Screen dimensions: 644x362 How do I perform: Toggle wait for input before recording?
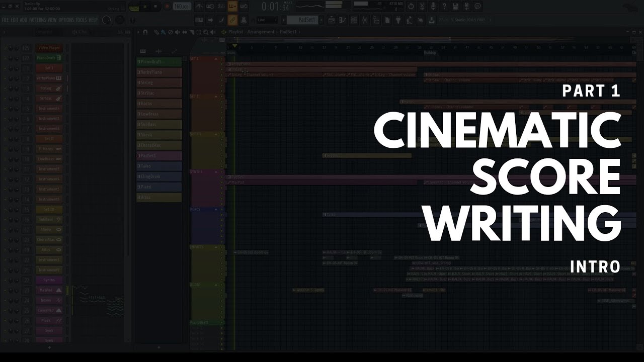click(x=210, y=7)
